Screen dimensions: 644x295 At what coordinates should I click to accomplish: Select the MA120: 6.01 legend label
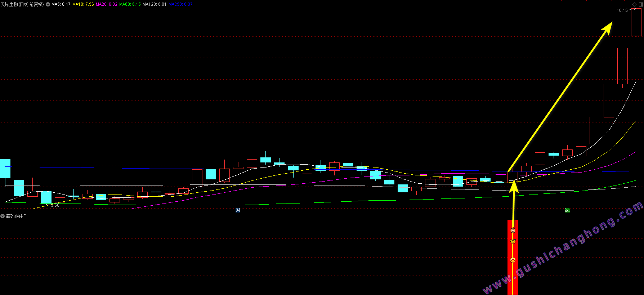coord(155,4)
